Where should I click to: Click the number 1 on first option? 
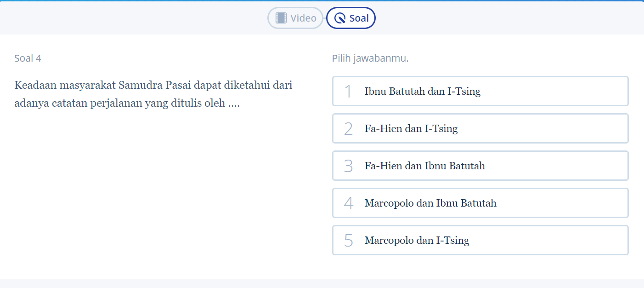[348, 92]
